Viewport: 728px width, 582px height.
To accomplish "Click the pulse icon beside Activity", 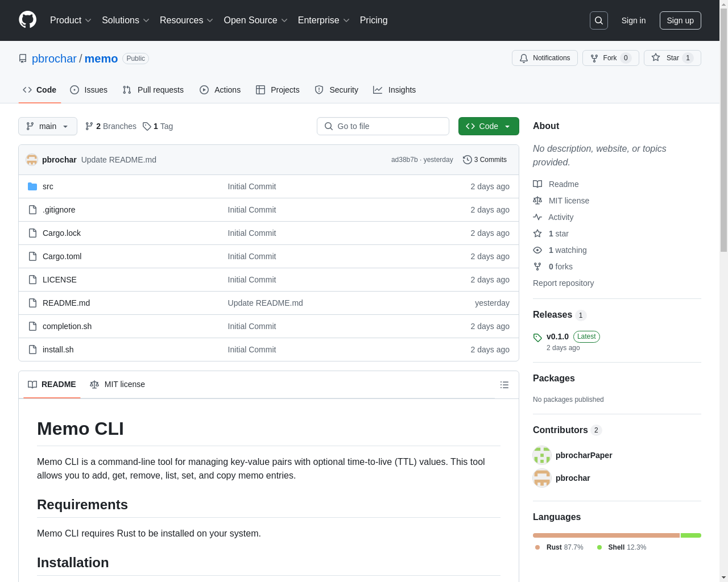I will (x=537, y=217).
